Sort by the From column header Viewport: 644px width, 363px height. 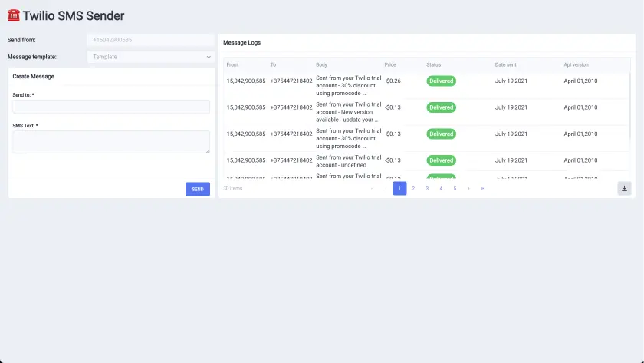click(232, 65)
